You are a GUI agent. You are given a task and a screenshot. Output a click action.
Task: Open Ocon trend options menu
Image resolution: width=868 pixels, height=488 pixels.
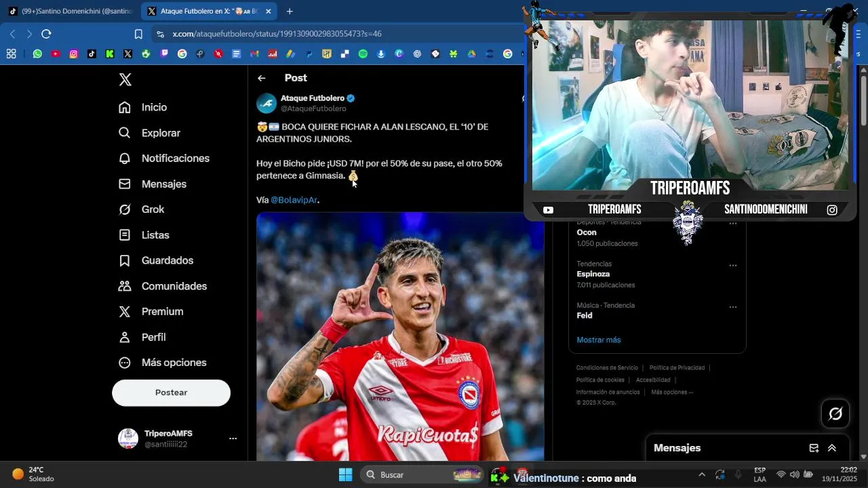(732, 224)
